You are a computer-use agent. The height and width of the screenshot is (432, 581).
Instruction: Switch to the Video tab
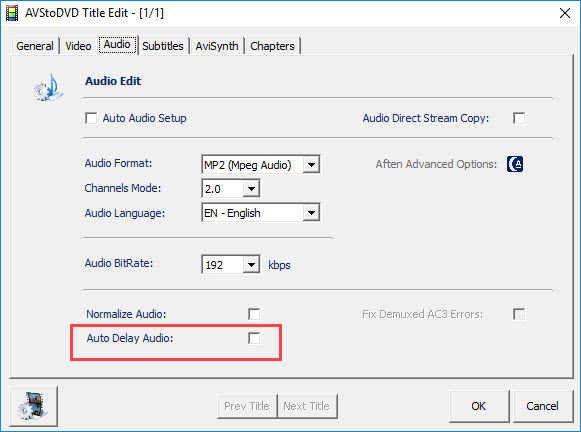(78, 46)
